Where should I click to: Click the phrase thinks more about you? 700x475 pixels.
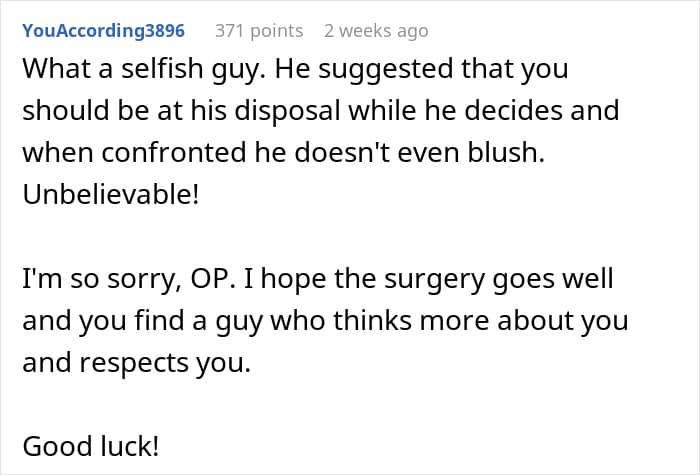[480, 321]
